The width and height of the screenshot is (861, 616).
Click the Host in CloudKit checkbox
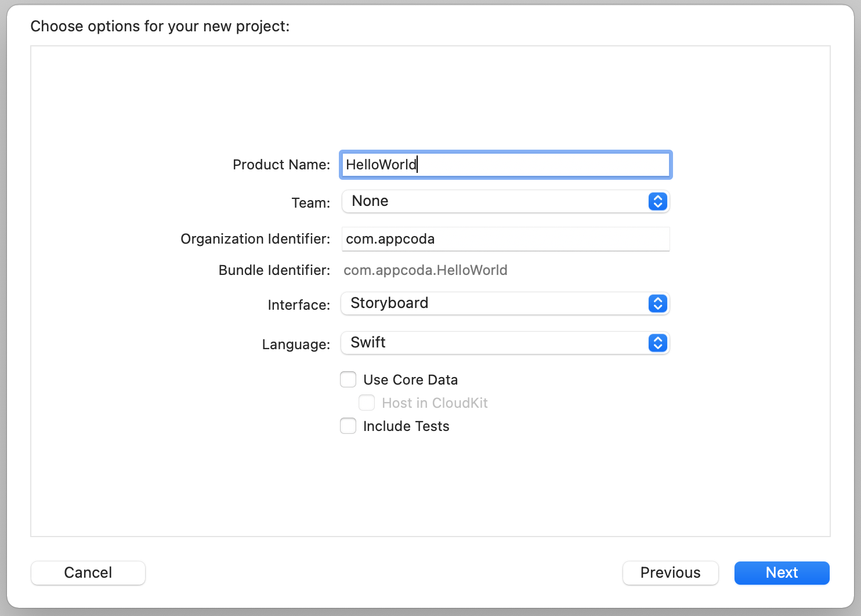coord(367,403)
